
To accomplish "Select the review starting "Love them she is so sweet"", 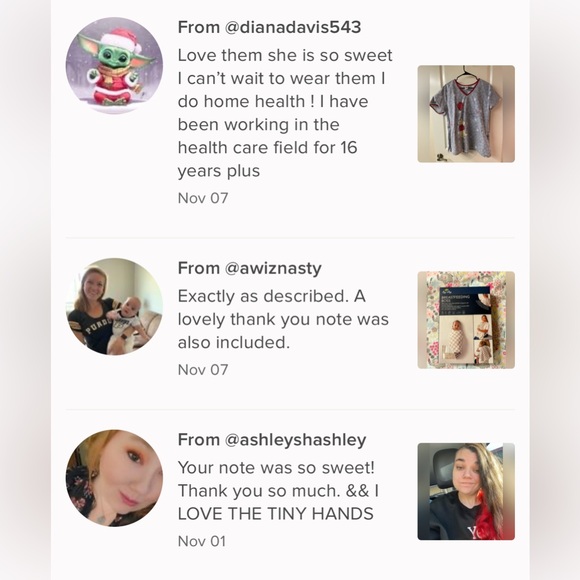I will click(x=285, y=113).
